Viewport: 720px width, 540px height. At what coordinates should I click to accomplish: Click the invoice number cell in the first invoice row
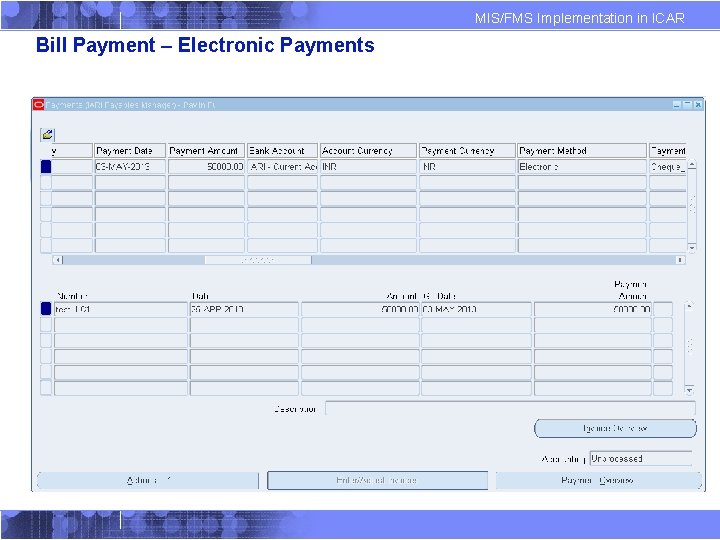click(121, 309)
